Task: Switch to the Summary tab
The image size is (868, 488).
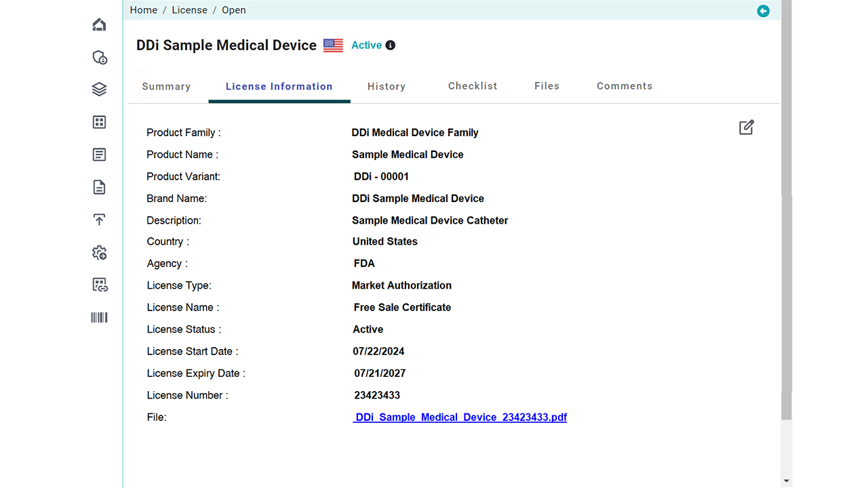Action: pyautogui.click(x=166, y=86)
